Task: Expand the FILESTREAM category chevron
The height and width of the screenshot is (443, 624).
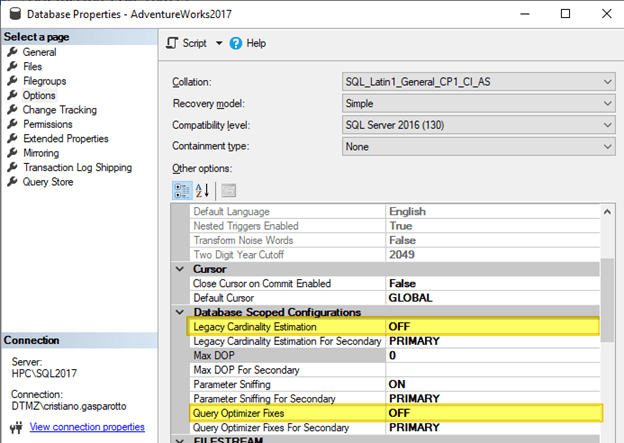Action: point(180,441)
